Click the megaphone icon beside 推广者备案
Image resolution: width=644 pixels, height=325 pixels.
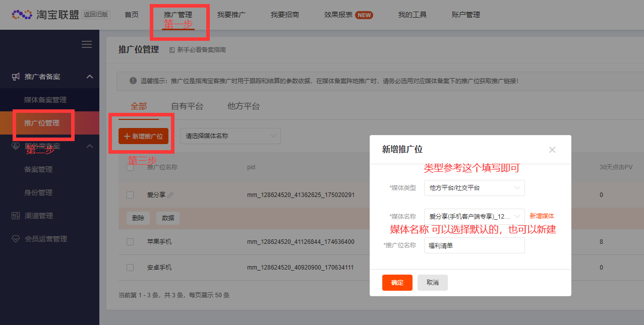pos(16,77)
